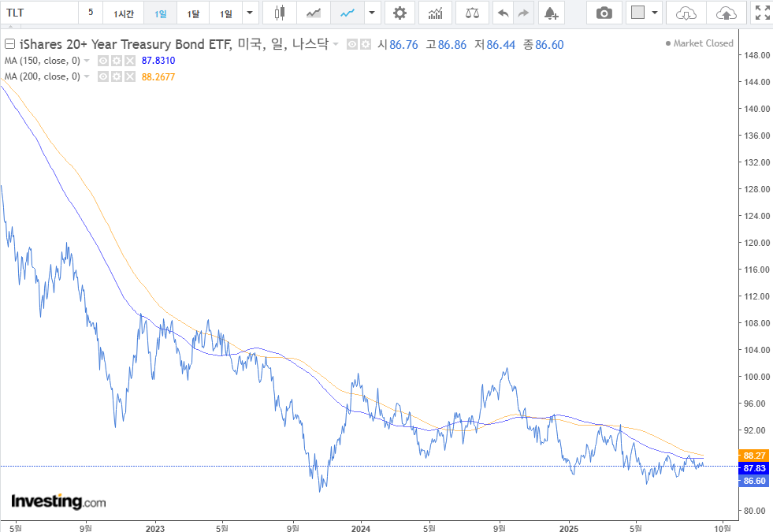Select the highlighted 1일 interval
This screenshot has width=773, height=532.
[160, 13]
